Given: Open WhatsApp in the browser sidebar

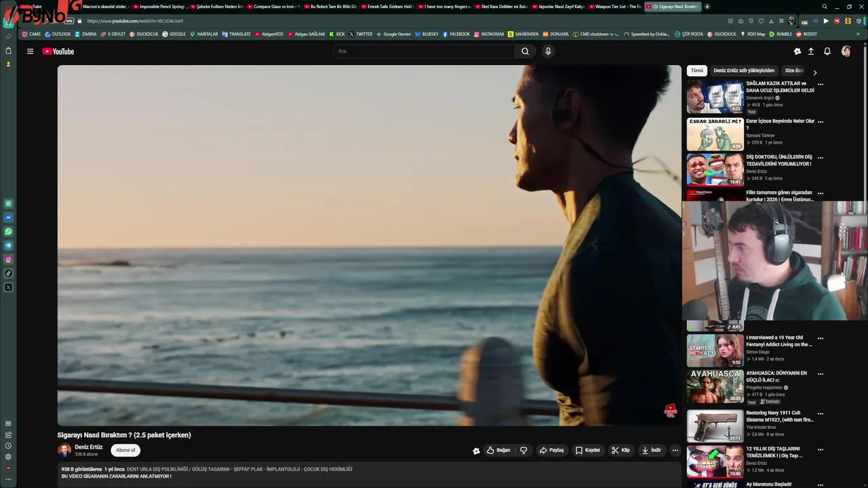Looking at the screenshot, I should 8,231.
